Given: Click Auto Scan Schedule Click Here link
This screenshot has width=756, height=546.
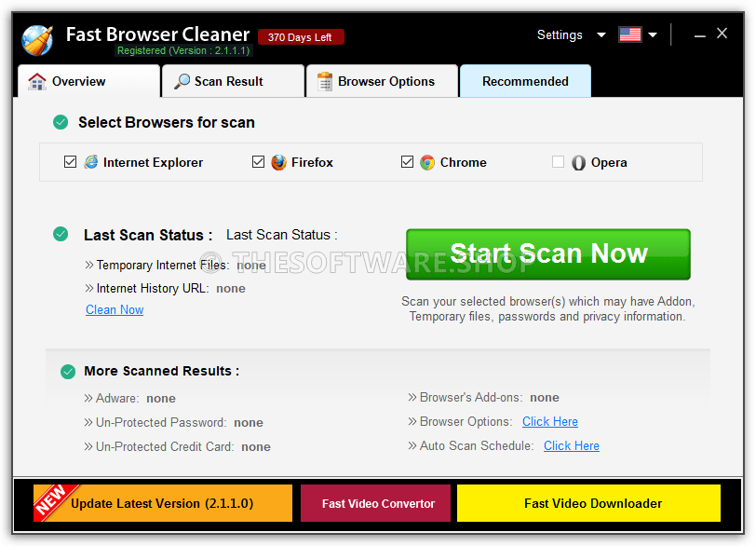Looking at the screenshot, I should [572, 445].
